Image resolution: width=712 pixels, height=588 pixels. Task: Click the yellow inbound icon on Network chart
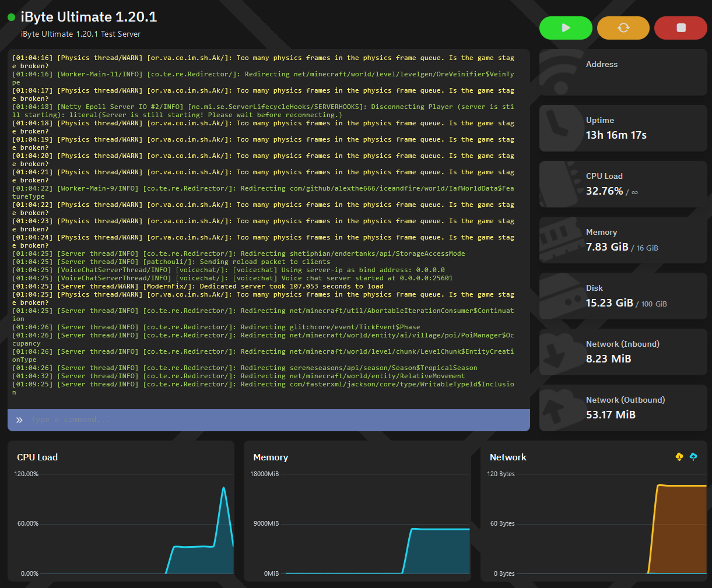tap(679, 457)
